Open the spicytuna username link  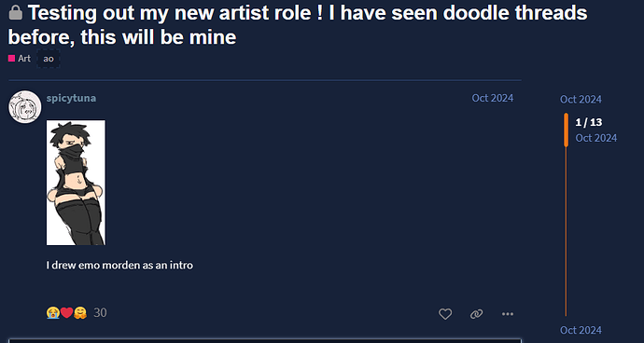[71, 98]
